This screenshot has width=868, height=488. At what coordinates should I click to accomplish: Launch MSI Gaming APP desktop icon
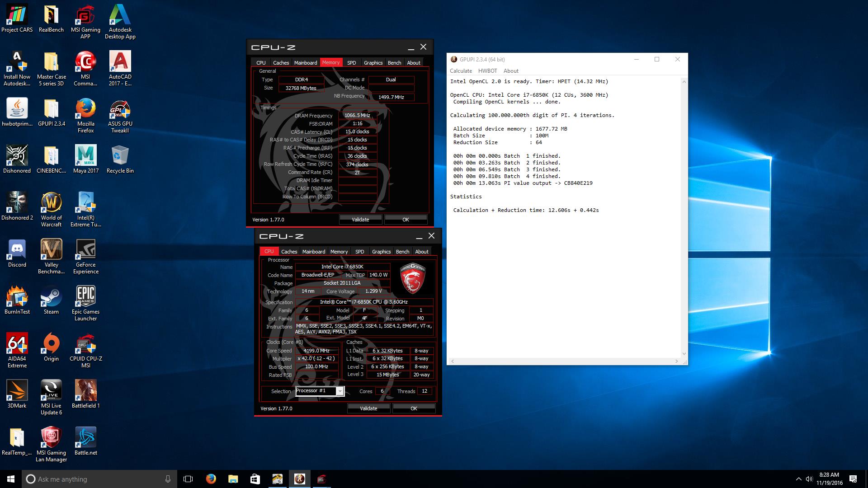coord(85,22)
